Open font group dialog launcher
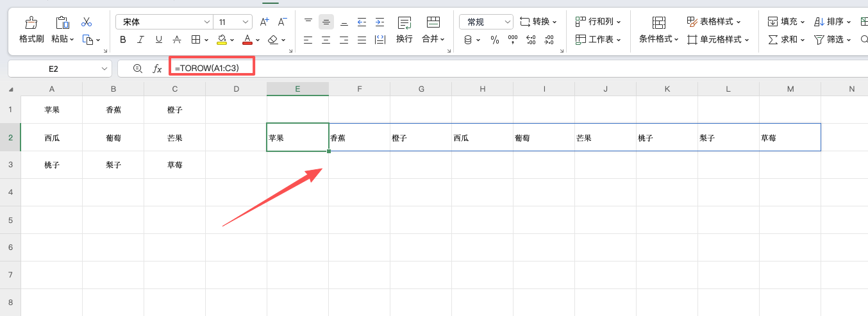Image resolution: width=868 pixels, height=316 pixels. coord(290,51)
